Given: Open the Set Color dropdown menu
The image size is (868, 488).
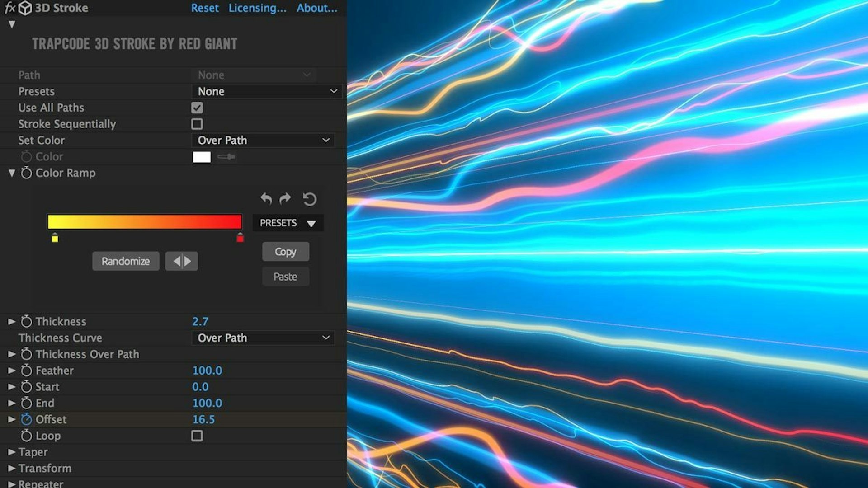Looking at the screenshot, I should (x=262, y=140).
